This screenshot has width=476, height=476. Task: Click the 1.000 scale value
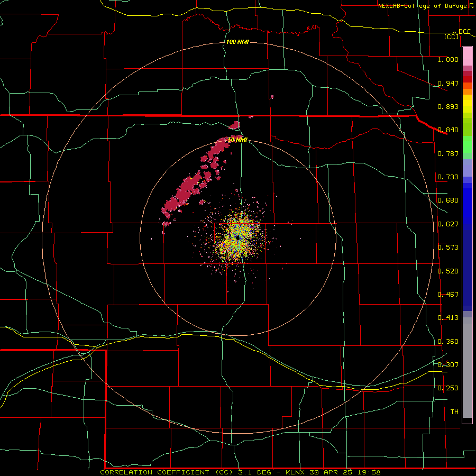coord(448,59)
